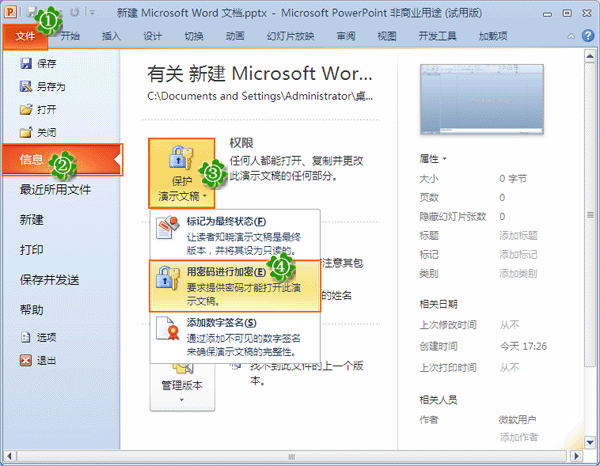
Task: Click the size value 0 字节
Action: (x=513, y=179)
